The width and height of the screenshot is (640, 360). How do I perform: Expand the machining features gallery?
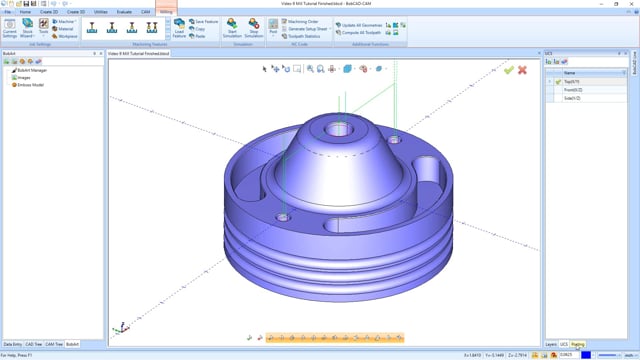[168, 37]
